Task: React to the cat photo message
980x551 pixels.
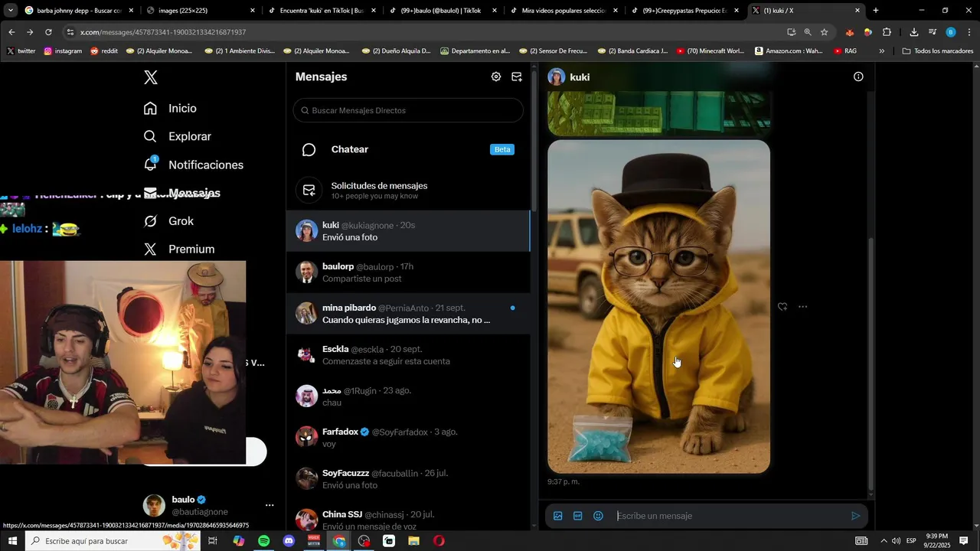Action: click(x=782, y=307)
